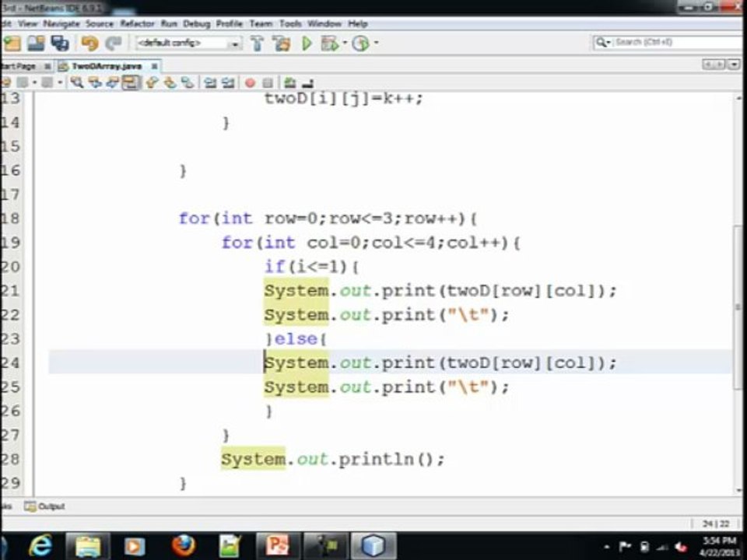
Task: Show hidden system tray icons
Action: click(606, 547)
